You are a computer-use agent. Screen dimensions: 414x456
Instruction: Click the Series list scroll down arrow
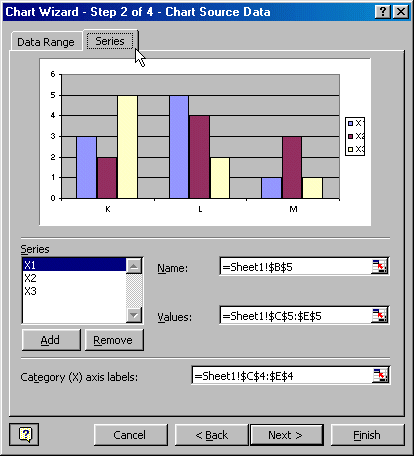[x=134, y=315]
